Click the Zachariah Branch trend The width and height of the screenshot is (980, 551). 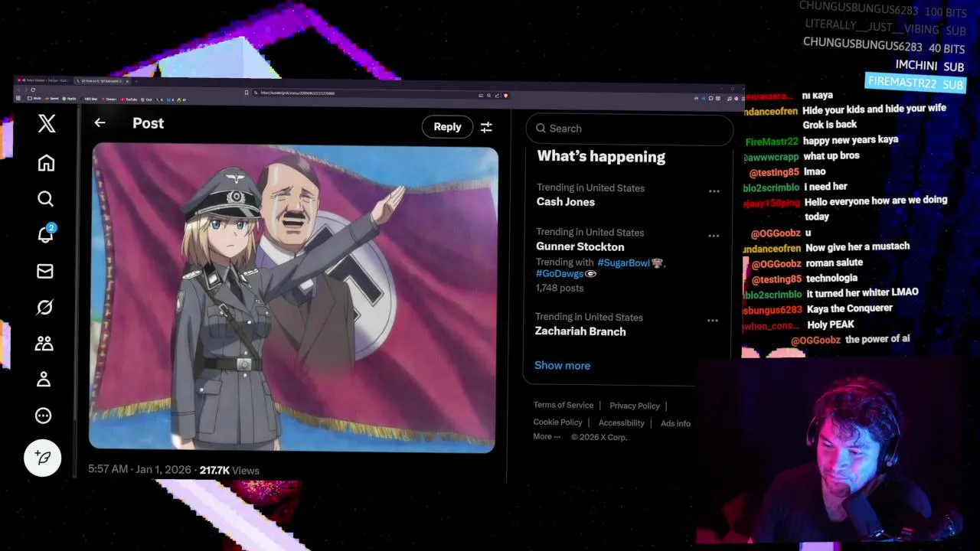point(580,331)
